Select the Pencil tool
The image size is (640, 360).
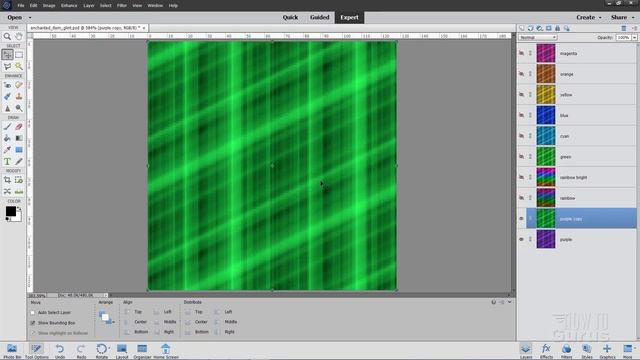coord(19,162)
